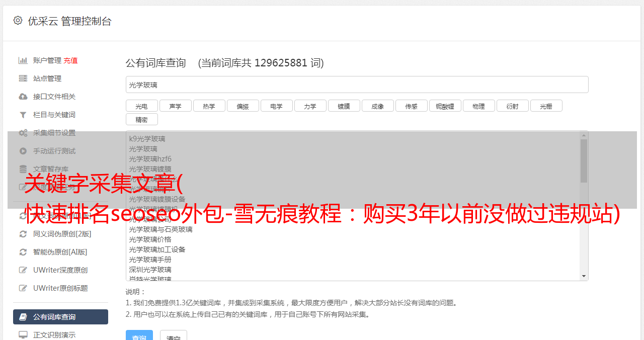Select the 铌酸锂 tag button
The height and width of the screenshot is (340, 644).
click(445, 106)
